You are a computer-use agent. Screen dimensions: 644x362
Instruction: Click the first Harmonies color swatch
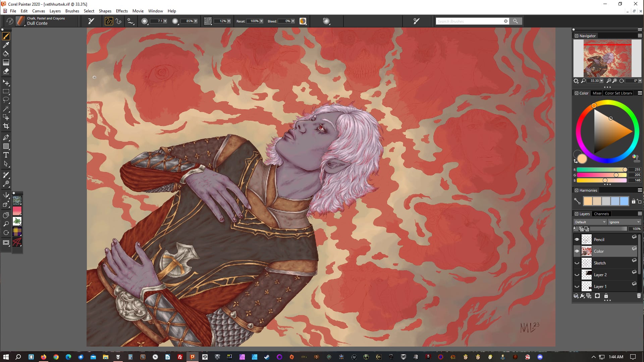588,201
